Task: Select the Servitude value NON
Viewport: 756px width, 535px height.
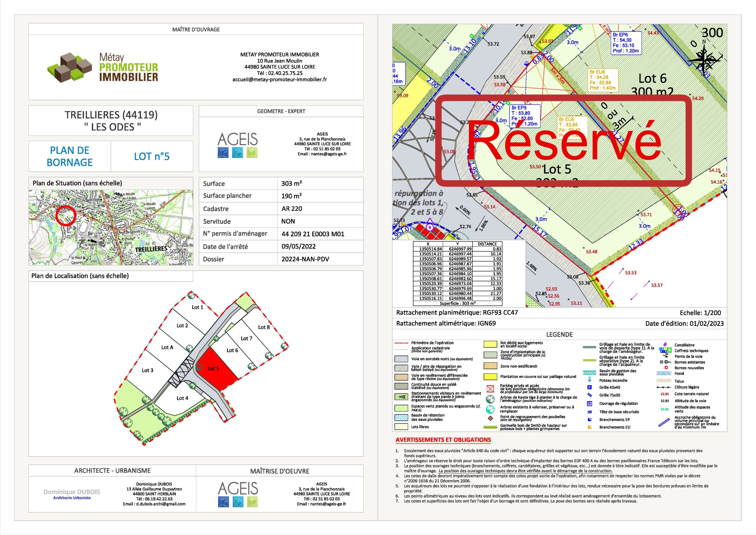Action: (288, 221)
